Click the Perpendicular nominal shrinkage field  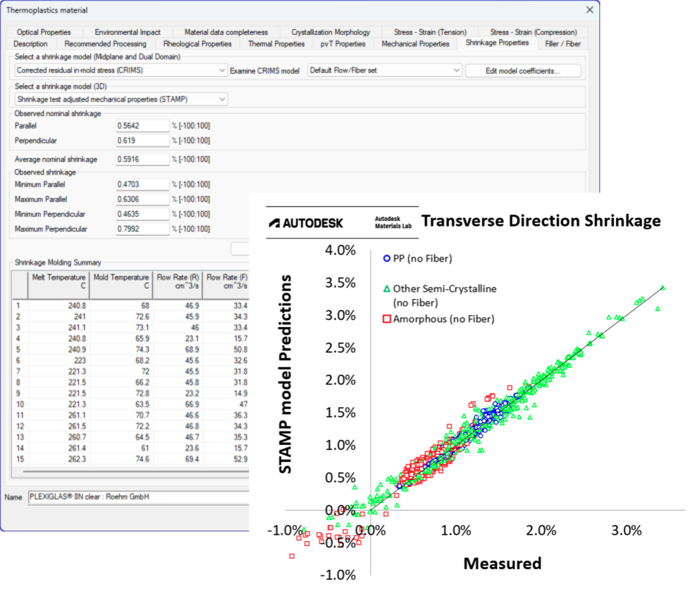[142, 141]
